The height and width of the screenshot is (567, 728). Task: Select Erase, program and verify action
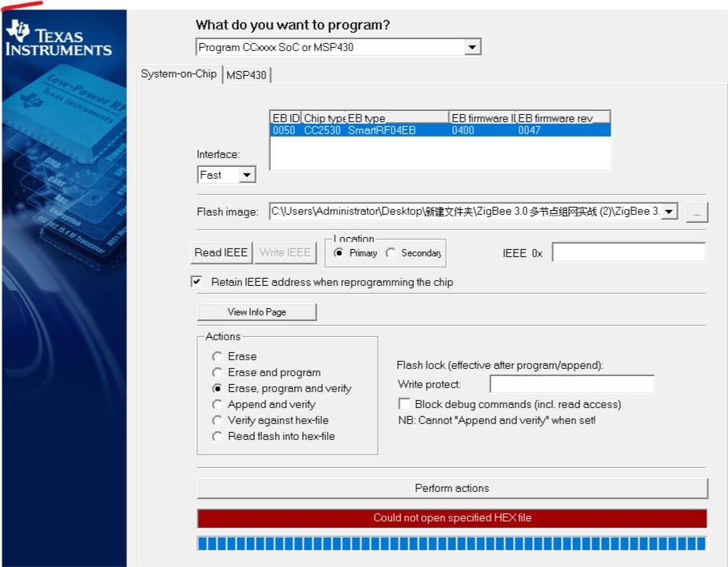pyautogui.click(x=217, y=388)
